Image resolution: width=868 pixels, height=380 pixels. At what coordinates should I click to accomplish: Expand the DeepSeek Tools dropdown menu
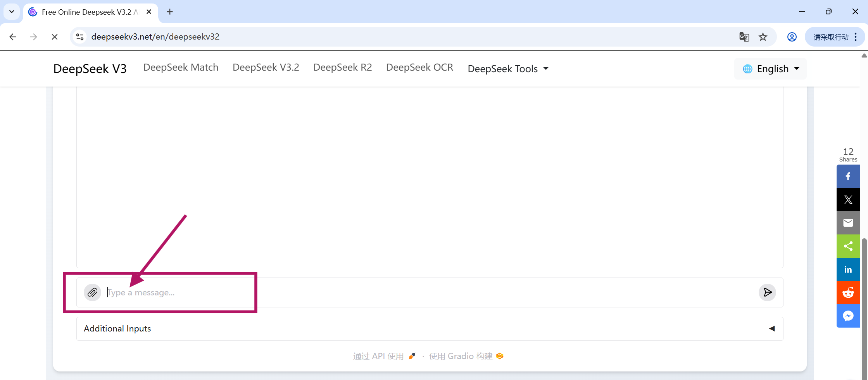point(508,69)
